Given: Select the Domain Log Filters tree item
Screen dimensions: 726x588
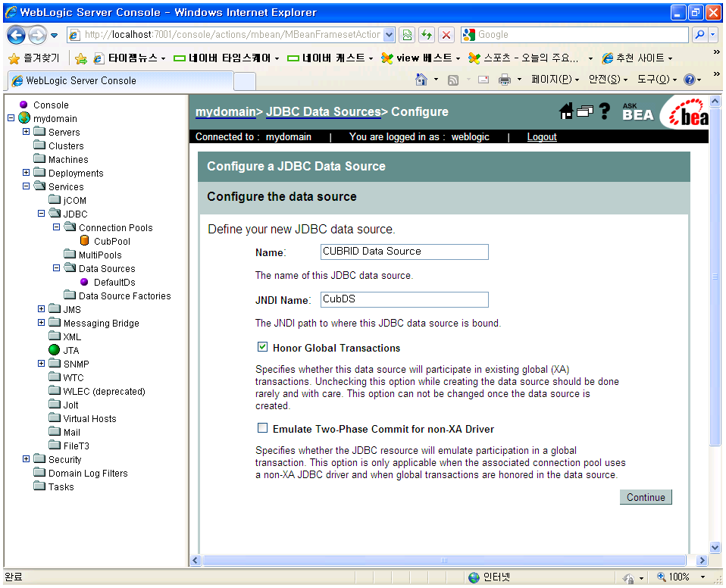Looking at the screenshot, I should coord(88,473).
